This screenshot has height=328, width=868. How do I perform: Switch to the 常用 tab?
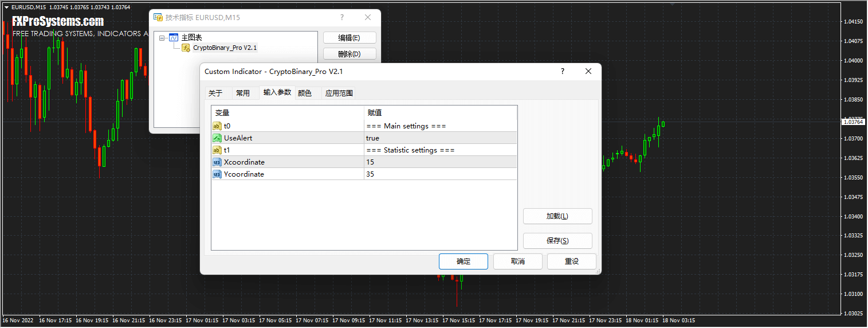coord(243,93)
